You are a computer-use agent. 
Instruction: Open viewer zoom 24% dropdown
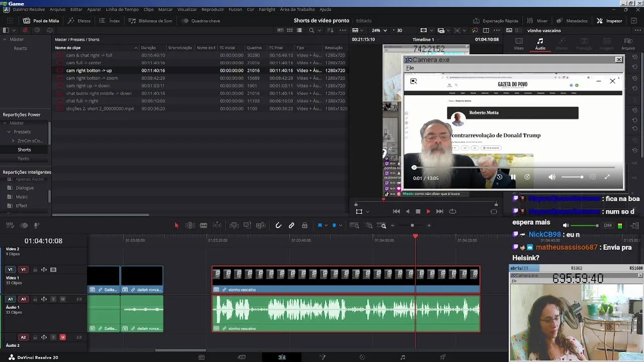tap(379, 30)
